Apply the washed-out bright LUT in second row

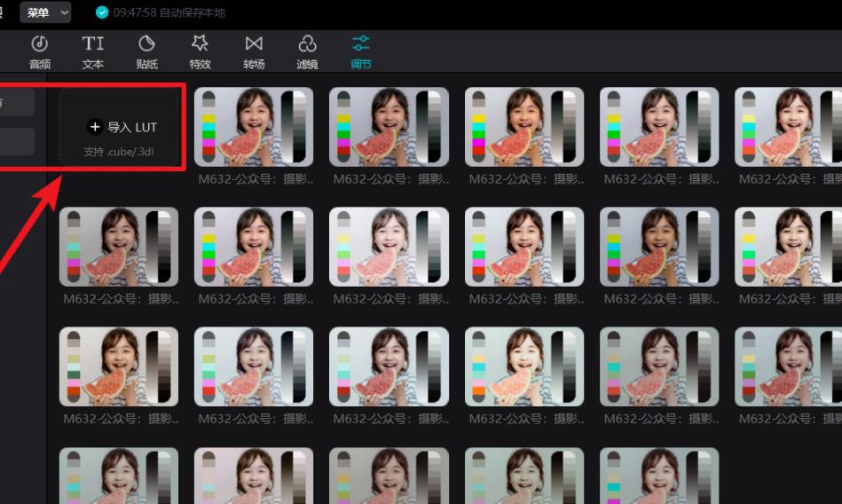tap(389, 247)
